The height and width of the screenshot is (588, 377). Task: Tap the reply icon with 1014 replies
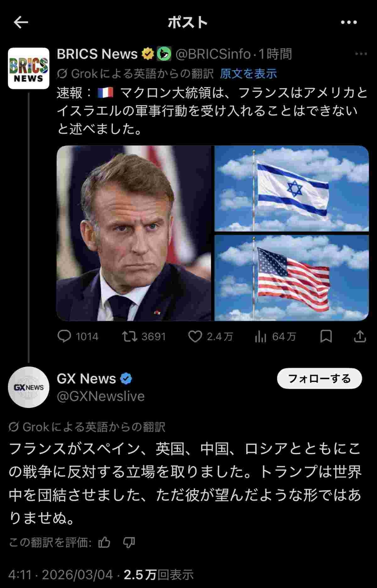click(64, 336)
